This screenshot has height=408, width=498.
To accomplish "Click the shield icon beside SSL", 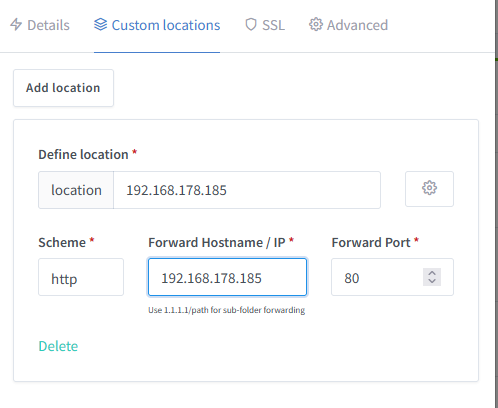I will coord(251,25).
